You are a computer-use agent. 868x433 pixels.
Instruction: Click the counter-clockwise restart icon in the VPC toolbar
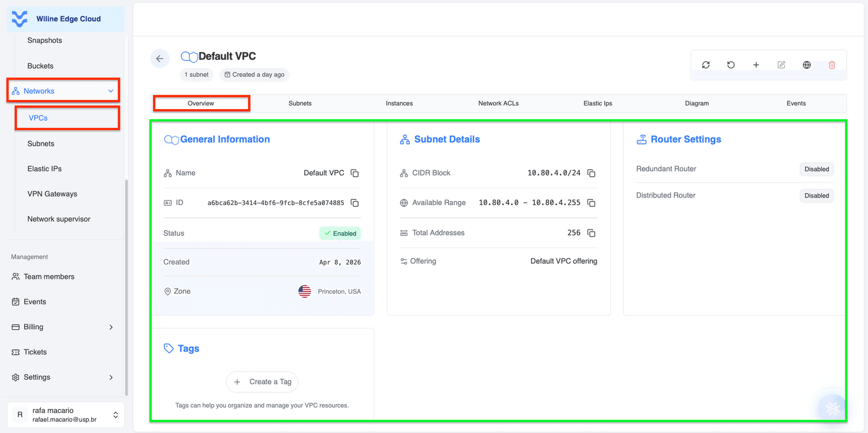pyautogui.click(x=731, y=65)
